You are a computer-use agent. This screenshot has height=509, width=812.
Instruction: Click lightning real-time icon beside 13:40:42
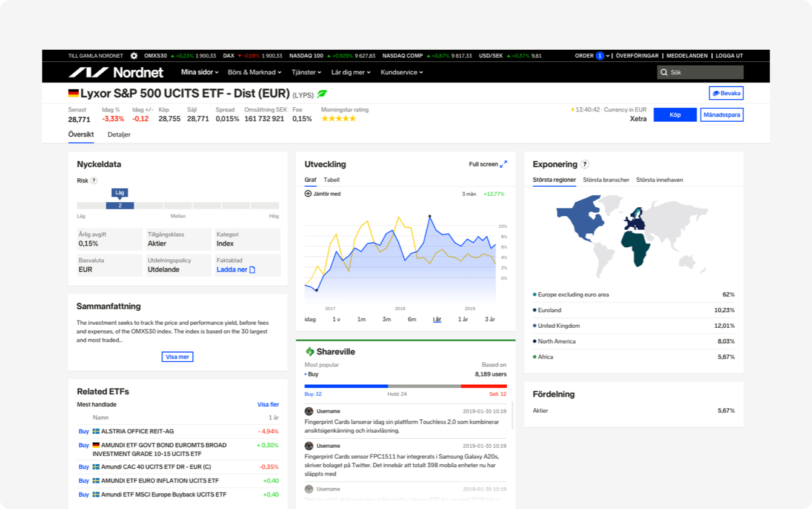tap(573, 110)
